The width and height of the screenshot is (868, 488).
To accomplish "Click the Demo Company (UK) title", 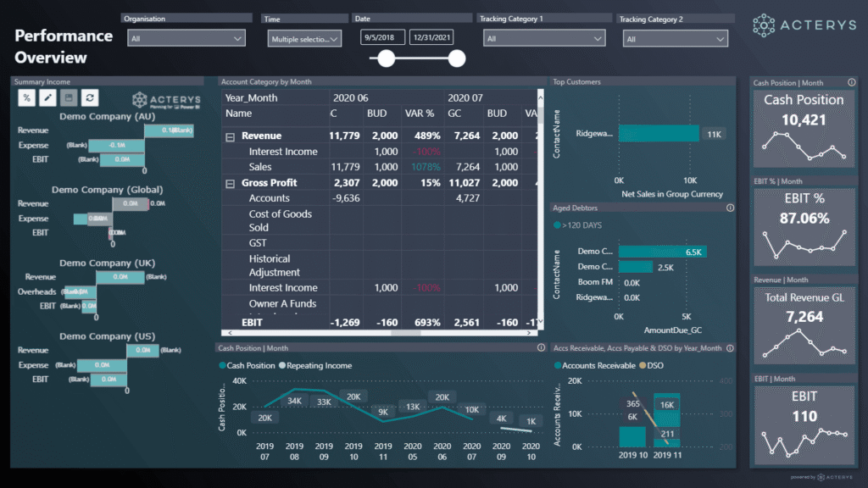I will pyautogui.click(x=108, y=263).
